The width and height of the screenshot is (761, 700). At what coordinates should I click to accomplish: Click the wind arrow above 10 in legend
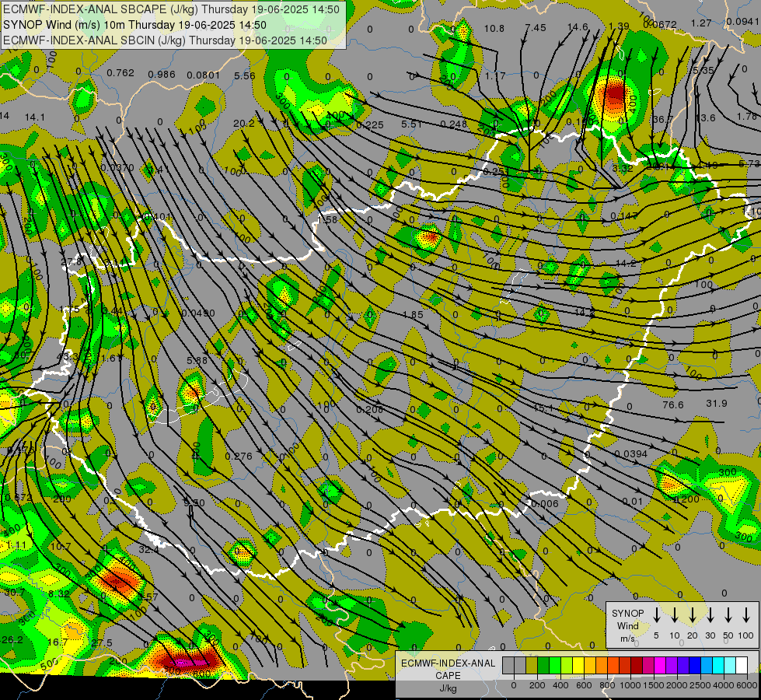[x=674, y=615]
